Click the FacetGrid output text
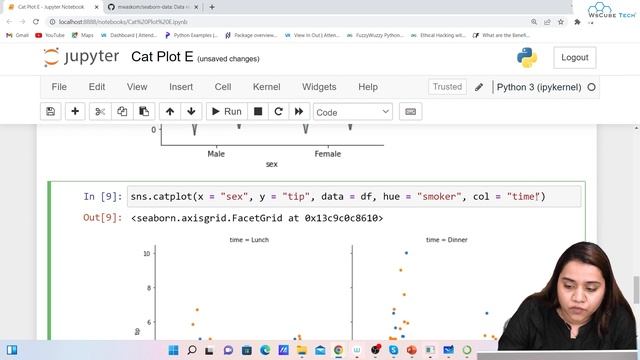 [x=257, y=218]
